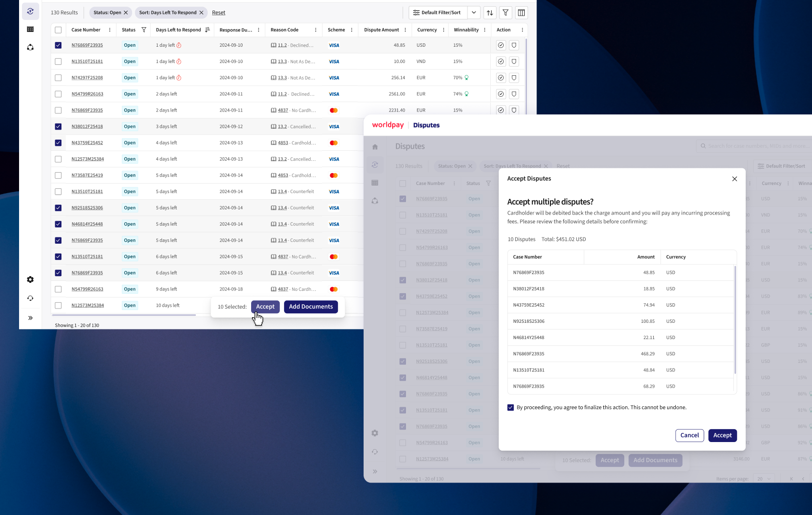Click the accept checkmark icon in the 2561.00 EUR row
This screenshot has height=515, width=812.
click(501, 94)
